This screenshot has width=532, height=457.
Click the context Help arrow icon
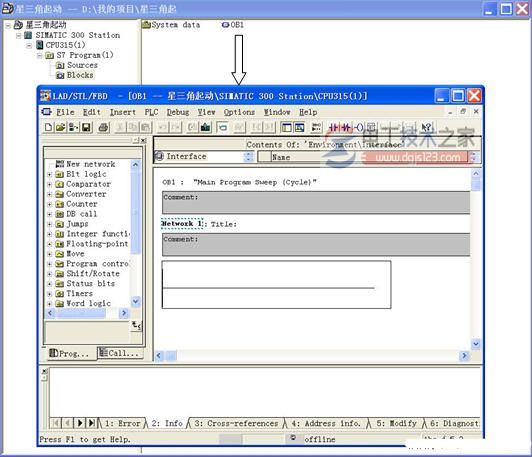tap(426, 128)
